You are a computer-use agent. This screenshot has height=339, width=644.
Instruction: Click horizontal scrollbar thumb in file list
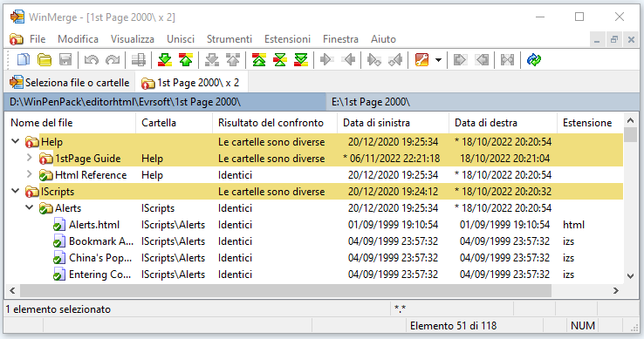tap(285, 290)
